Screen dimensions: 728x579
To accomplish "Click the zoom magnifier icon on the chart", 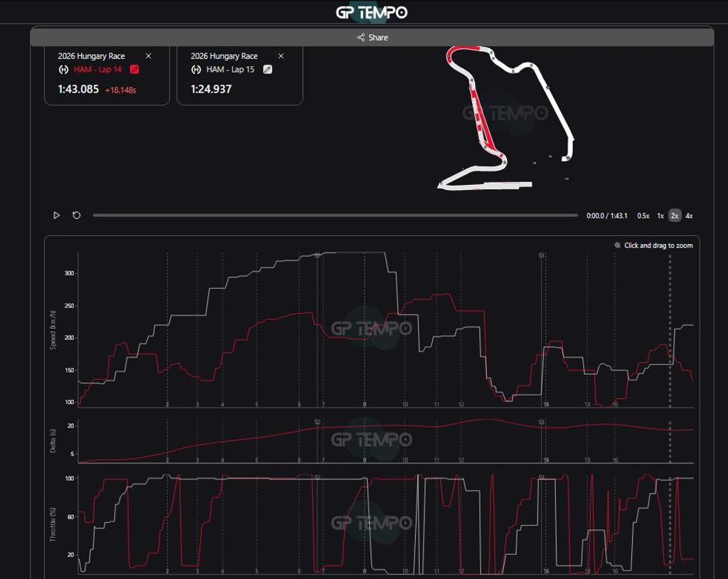I will (618, 245).
